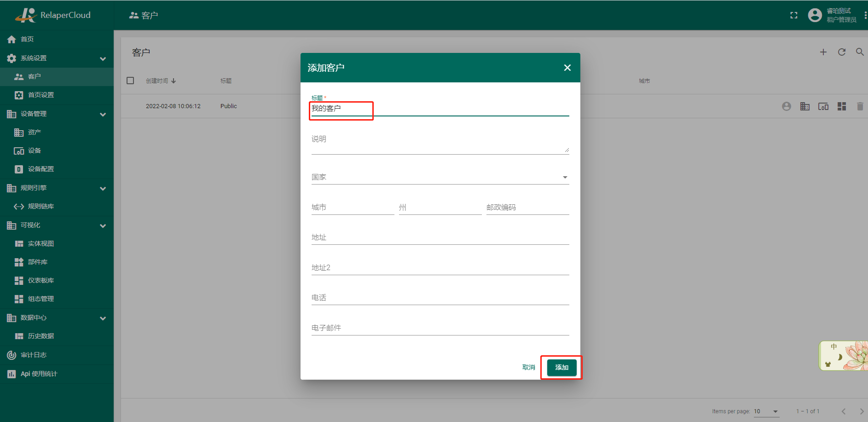Open 资产 assets in sidebar
Screen dimensions: 868x422
(x=57, y=133)
